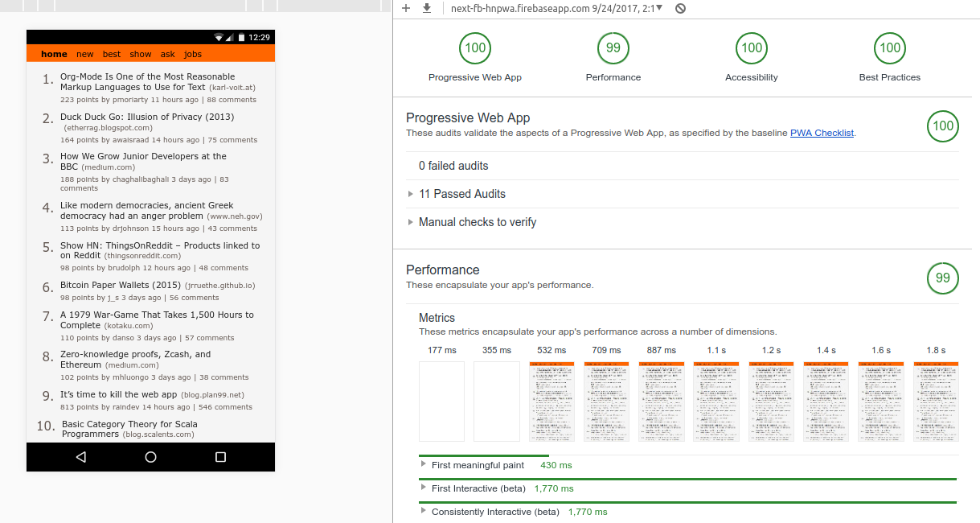The width and height of the screenshot is (980, 523).
Task: Open the 546 comments link
Action: 225,407
